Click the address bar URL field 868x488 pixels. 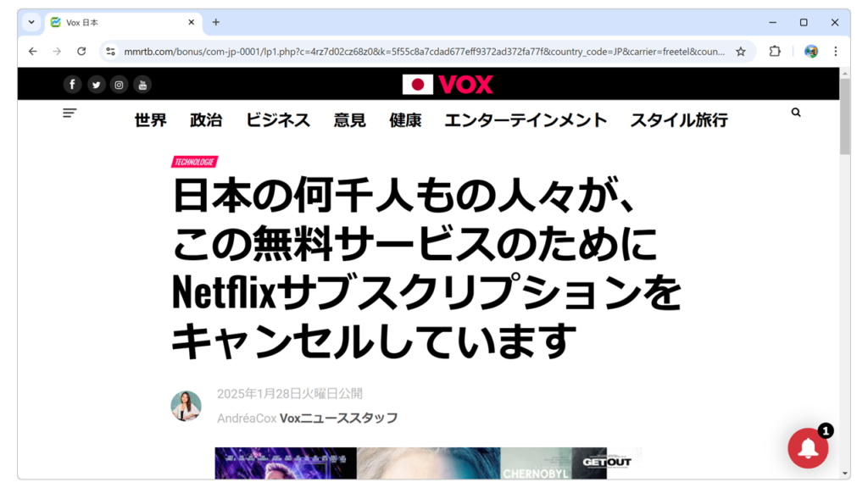pyautogui.click(x=424, y=52)
